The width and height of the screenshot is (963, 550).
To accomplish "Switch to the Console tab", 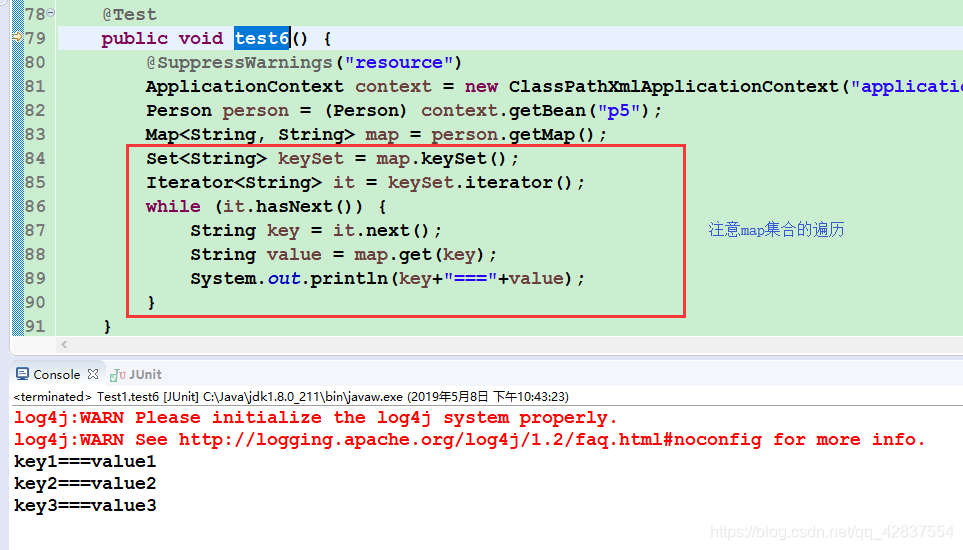I will (57, 374).
